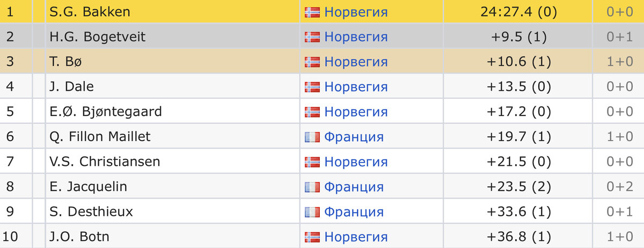
Task: Open the Франция link for Q. Fillon Maillet
Action: pos(354,137)
